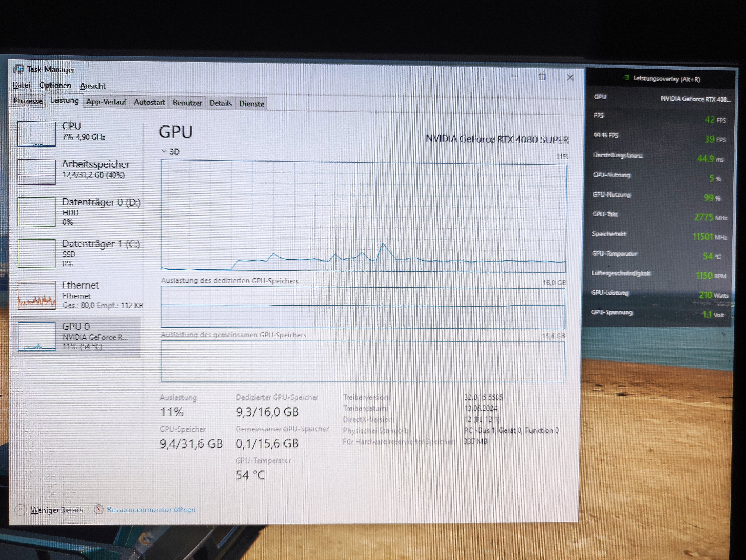Click the NVIDIA GeForce RTX 4080 SUPER heading
The height and width of the screenshot is (560, 746).
[x=497, y=139]
